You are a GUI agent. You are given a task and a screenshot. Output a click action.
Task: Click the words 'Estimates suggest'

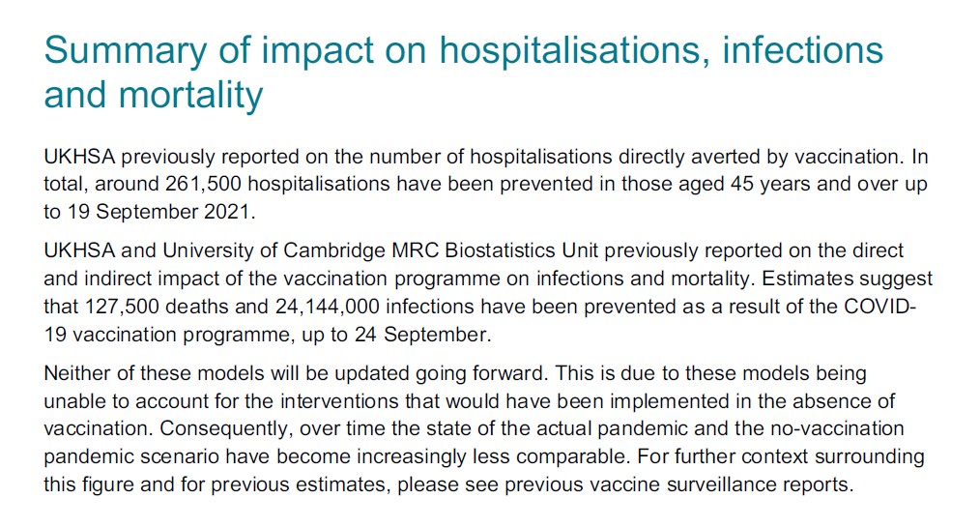click(x=847, y=279)
